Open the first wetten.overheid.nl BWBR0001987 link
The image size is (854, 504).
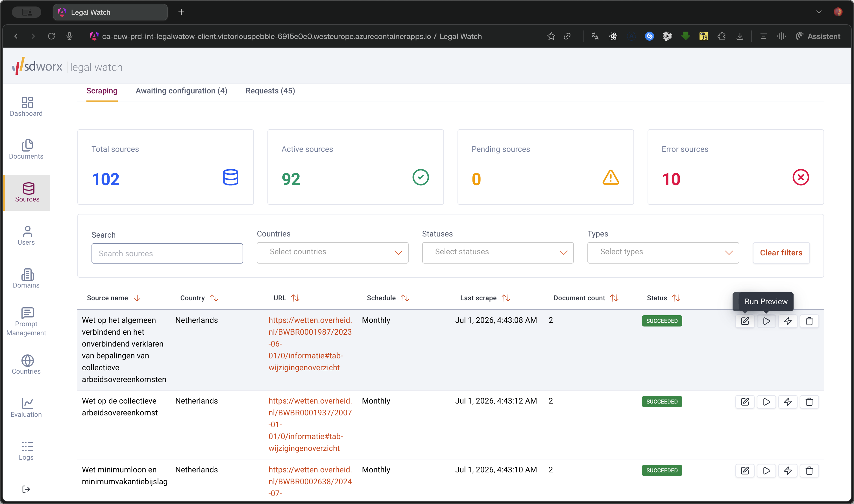310,344
